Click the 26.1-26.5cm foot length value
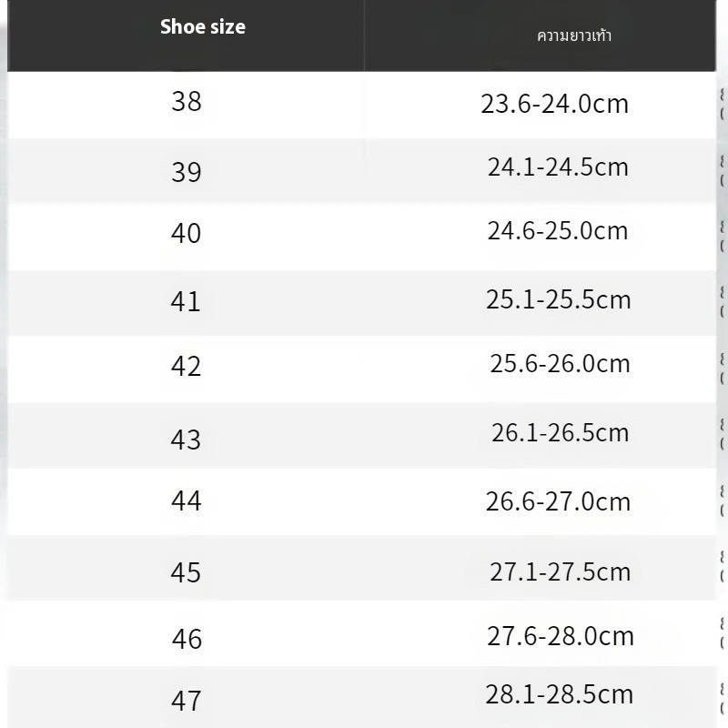 (x=560, y=432)
